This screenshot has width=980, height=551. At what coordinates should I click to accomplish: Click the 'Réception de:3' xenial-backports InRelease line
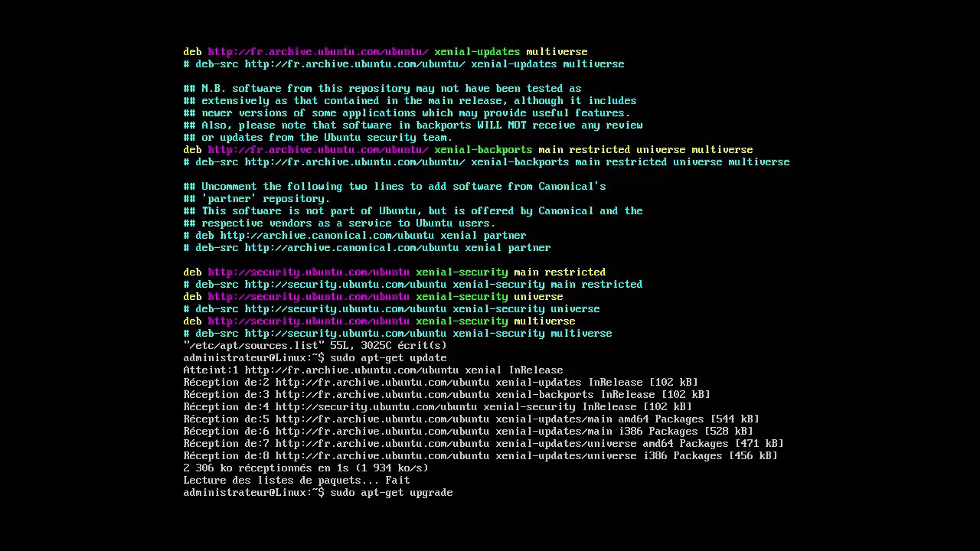[x=446, y=395]
